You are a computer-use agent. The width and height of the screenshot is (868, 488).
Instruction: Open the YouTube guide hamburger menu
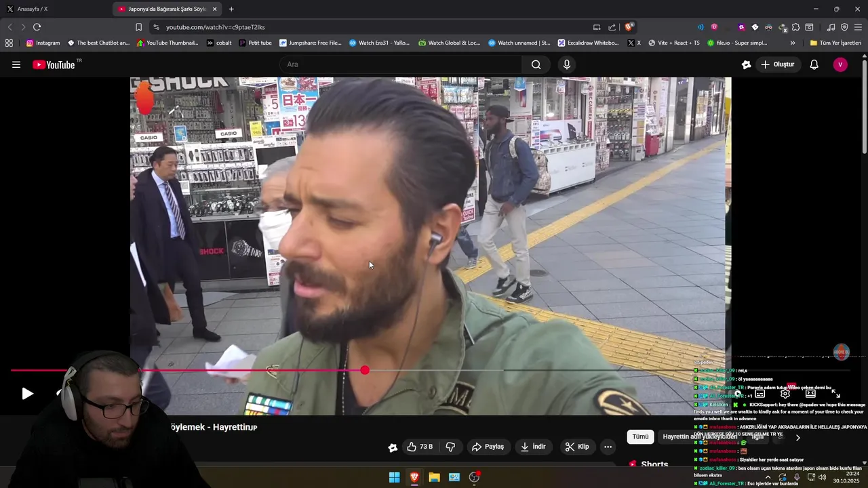click(x=16, y=64)
